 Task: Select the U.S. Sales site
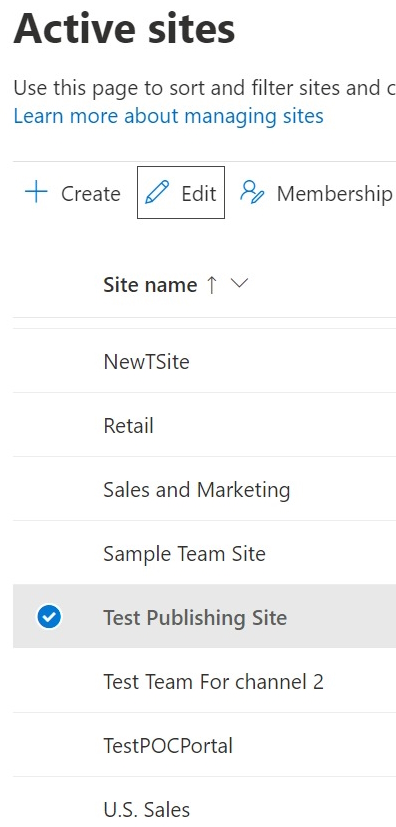[x=147, y=810]
